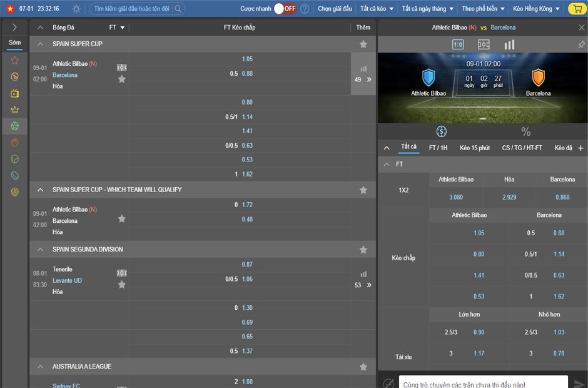Screen dimensions: 588x388
Task: Select the Sớm tab in sidebar
Action: point(14,43)
